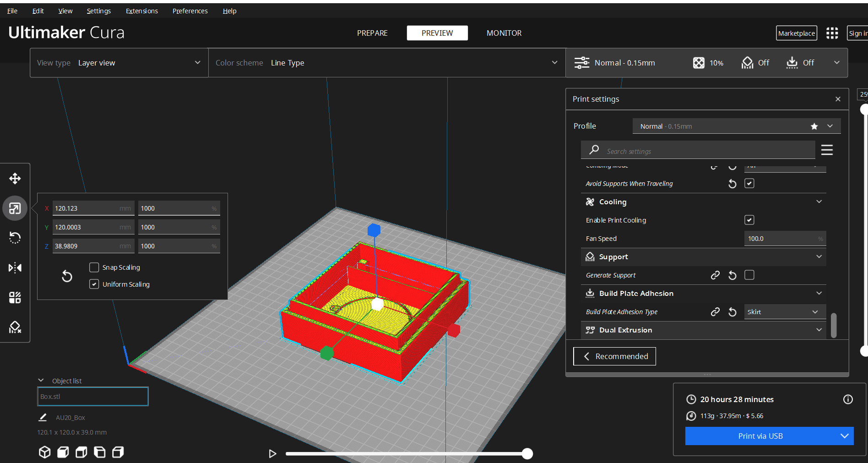This screenshot has height=463, width=868.
Task: Disable the Uniform Scaling checkbox
Action: coord(94,284)
